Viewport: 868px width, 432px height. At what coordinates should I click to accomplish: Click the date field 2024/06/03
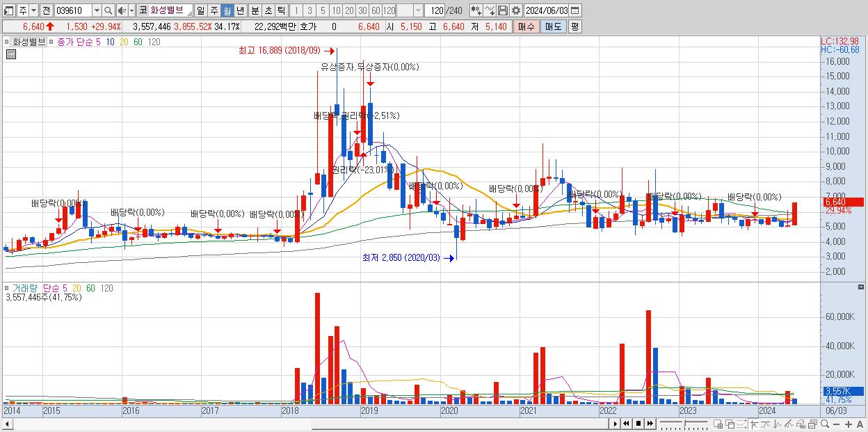click(x=546, y=10)
